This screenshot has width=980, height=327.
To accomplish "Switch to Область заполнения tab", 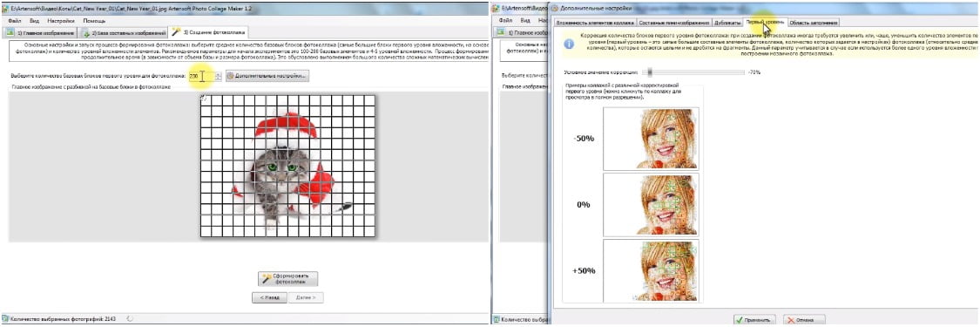I will [x=813, y=23].
